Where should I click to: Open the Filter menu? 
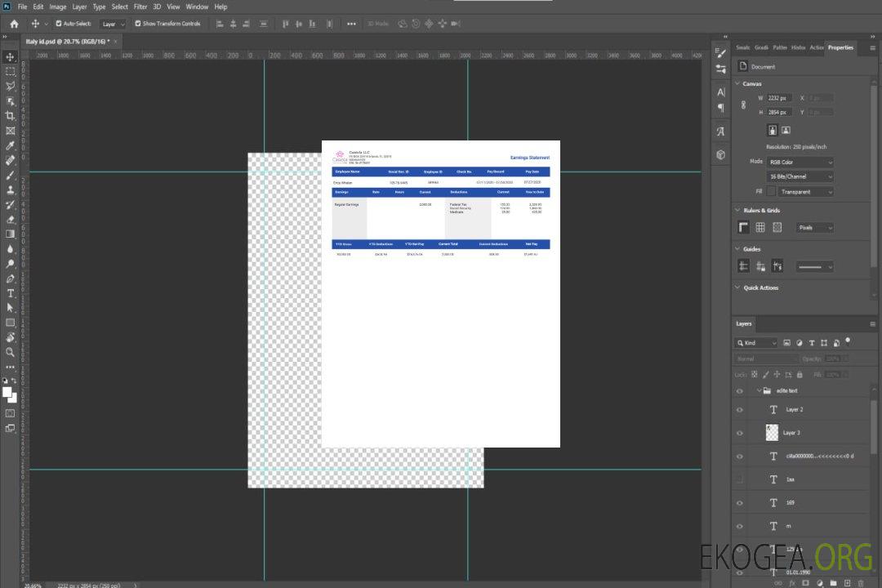140,7
